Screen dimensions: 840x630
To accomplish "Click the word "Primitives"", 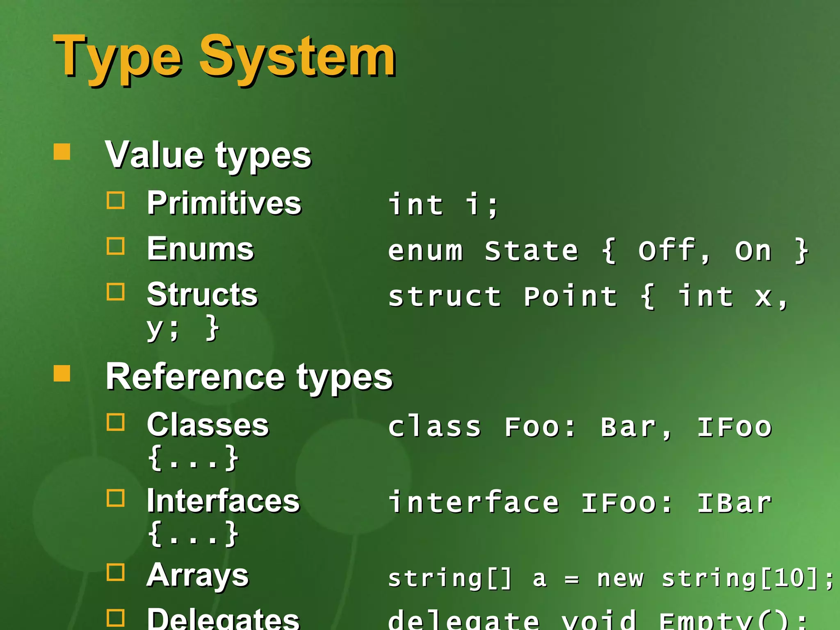I will (224, 203).
